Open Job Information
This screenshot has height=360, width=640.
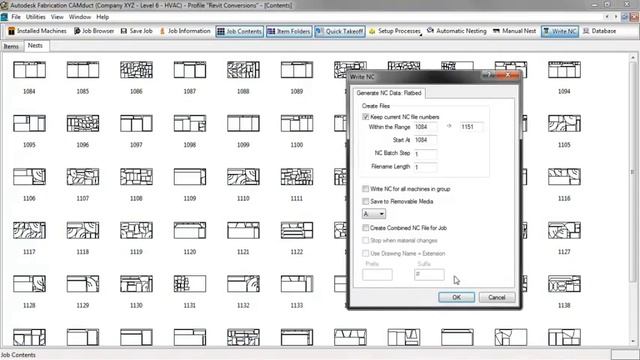click(x=184, y=31)
